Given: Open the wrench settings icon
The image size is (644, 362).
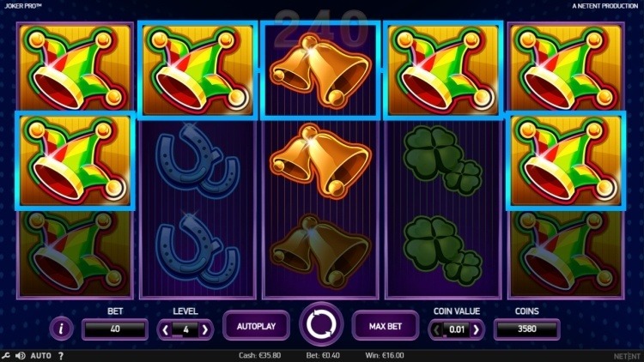Looking at the screenshot, I should pyautogui.click(x=6, y=355).
